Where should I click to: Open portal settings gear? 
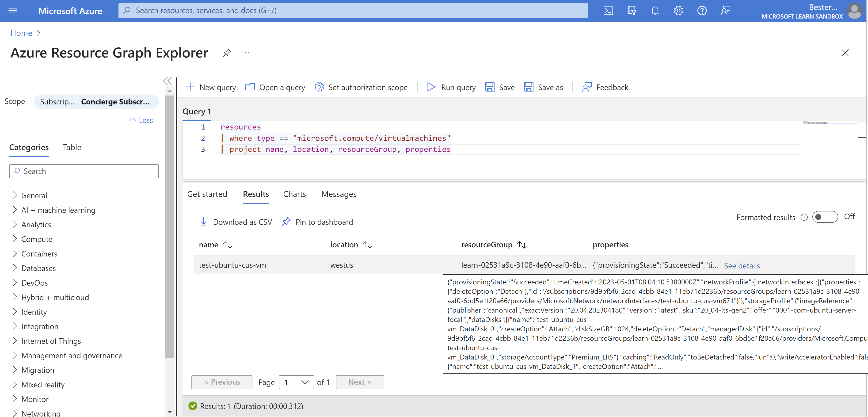(678, 11)
